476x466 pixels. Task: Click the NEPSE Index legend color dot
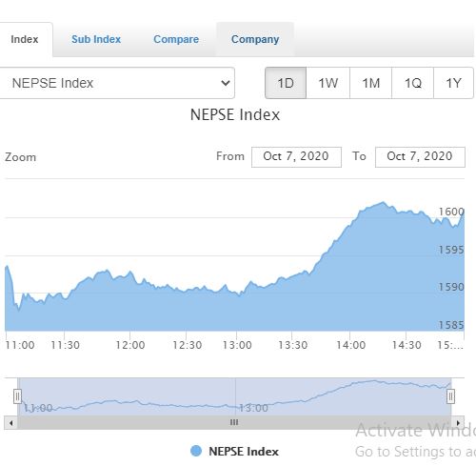pos(196,451)
